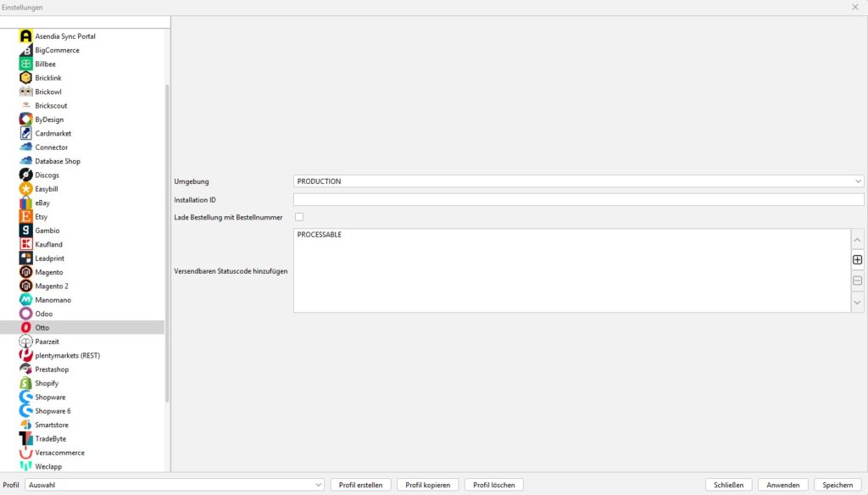Click the Installation ID input field

coord(578,200)
